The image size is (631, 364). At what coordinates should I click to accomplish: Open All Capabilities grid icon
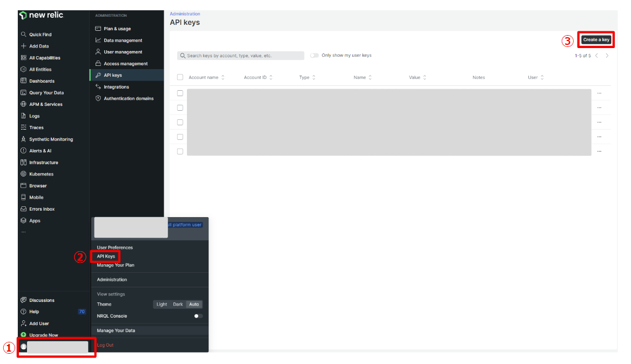23,57
